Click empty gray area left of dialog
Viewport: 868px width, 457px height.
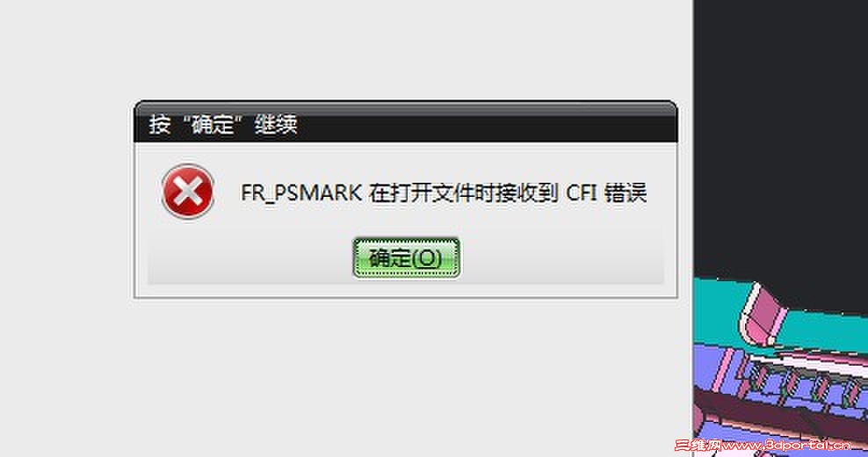(x=67, y=221)
